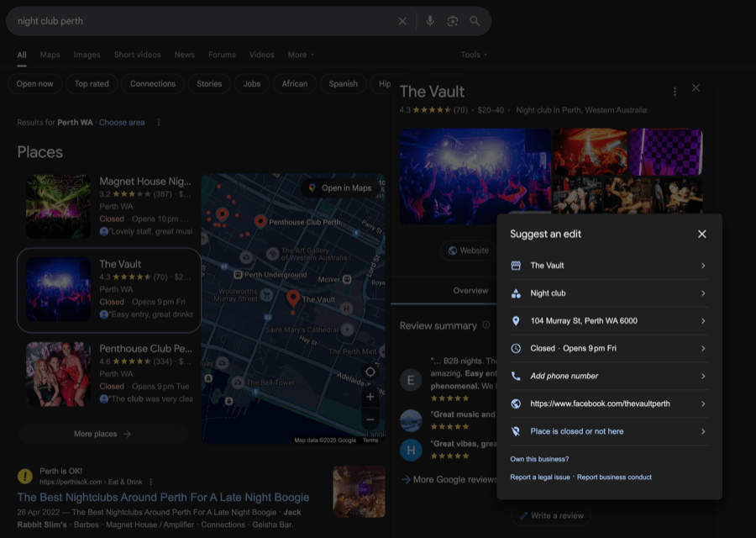
Task: Open The Vault large crowd photo
Action: point(475,177)
